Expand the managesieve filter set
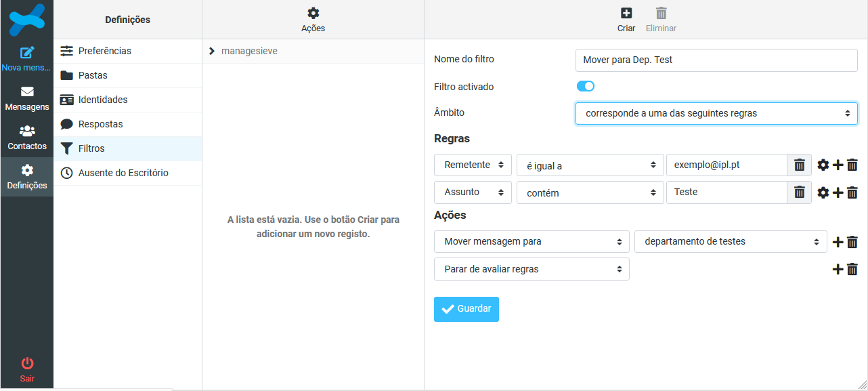 pyautogui.click(x=212, y=51)
